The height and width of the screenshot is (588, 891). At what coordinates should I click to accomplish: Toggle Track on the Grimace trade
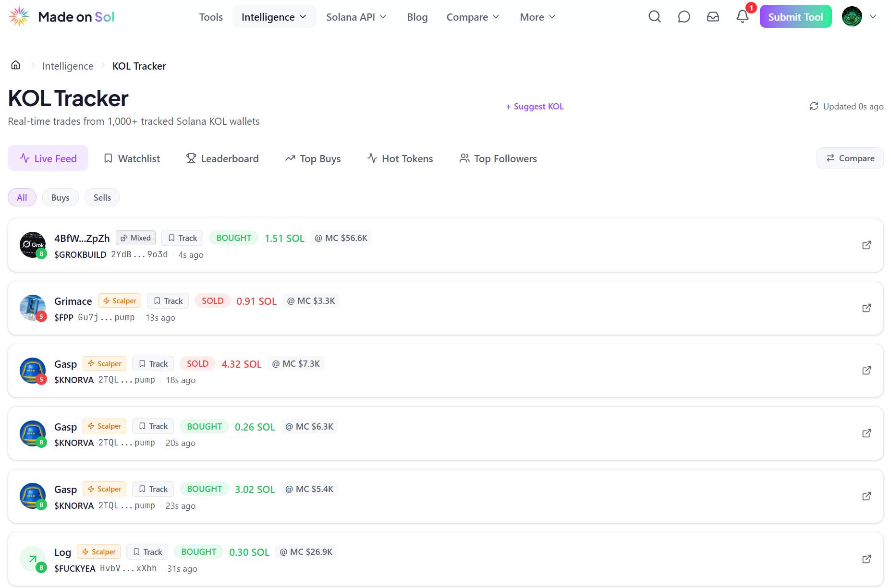tap(168, 301)
